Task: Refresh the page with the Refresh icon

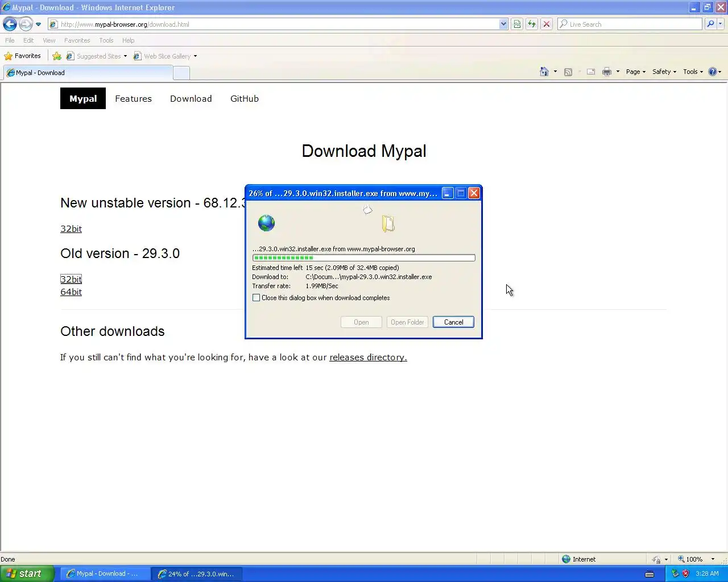Action: (x=532, y=24)
